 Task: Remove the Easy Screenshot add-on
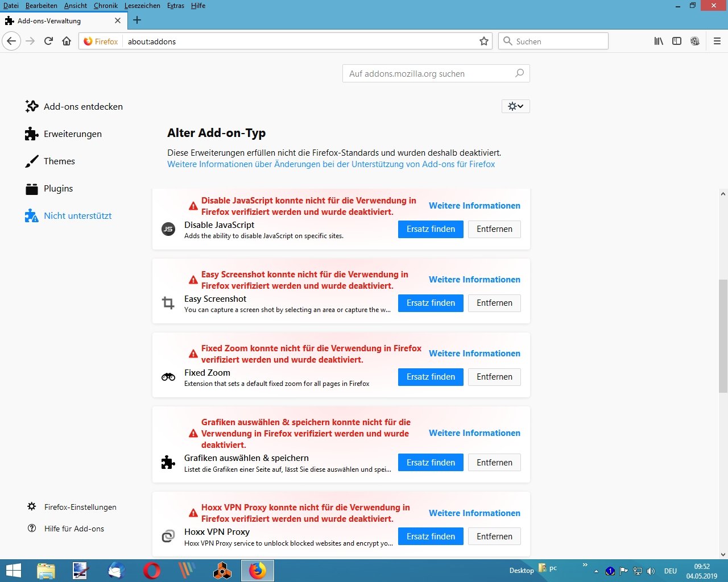click(494, 303)
